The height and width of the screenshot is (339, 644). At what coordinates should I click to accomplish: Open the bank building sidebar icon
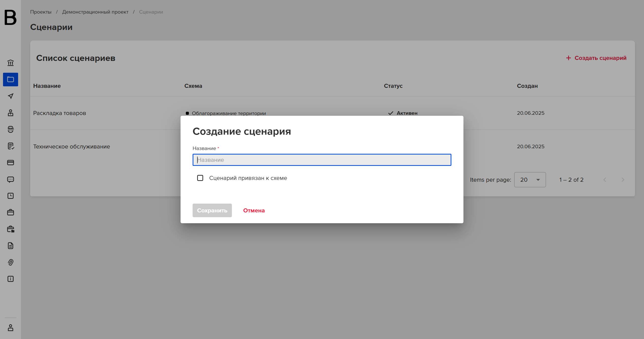point(11,63)
